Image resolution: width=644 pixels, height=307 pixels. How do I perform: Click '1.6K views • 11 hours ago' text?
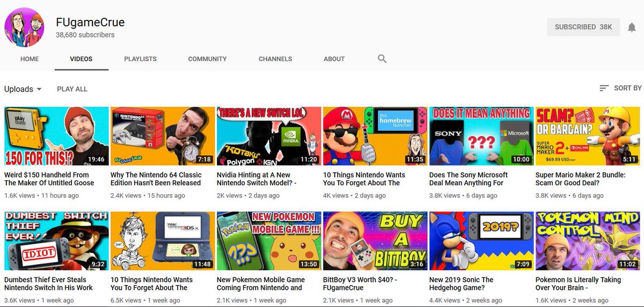42,195
